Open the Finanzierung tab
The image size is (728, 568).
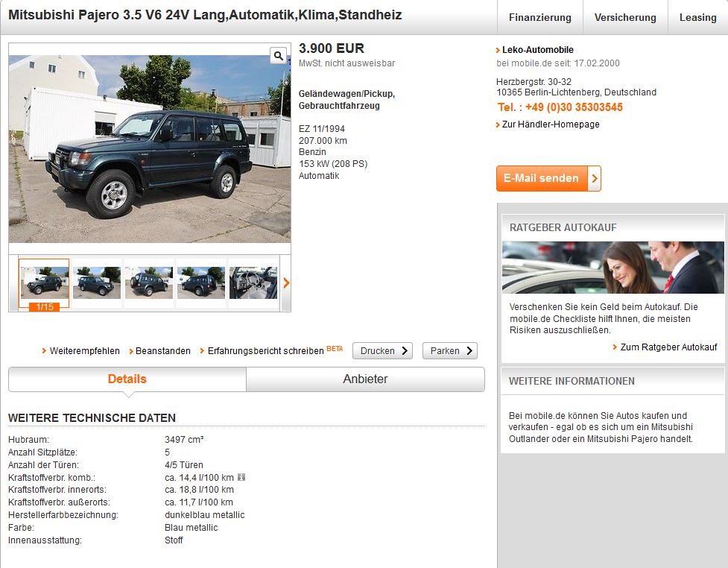tap(540, 18)
